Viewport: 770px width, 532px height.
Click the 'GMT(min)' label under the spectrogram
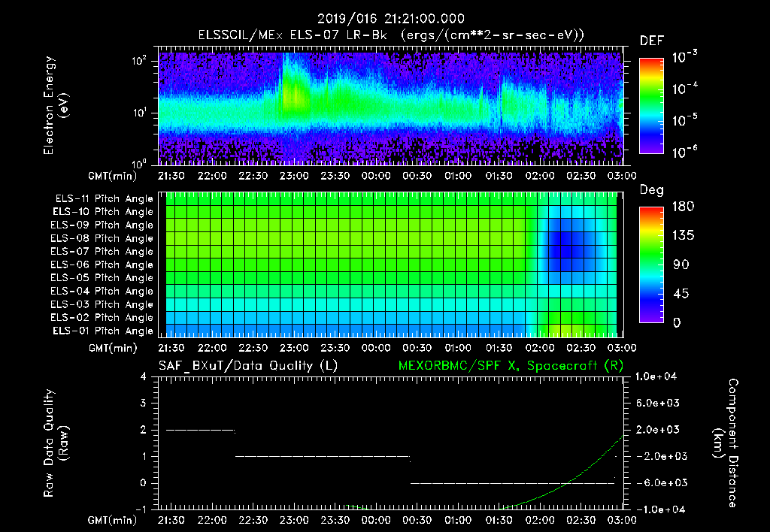coord(113,176)
